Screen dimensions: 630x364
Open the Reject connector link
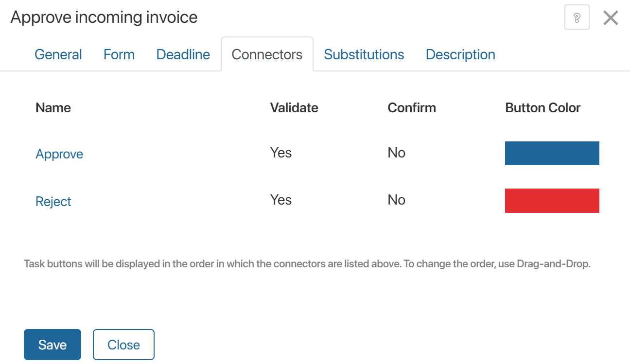pyautogui.click(x=53, y=202)
